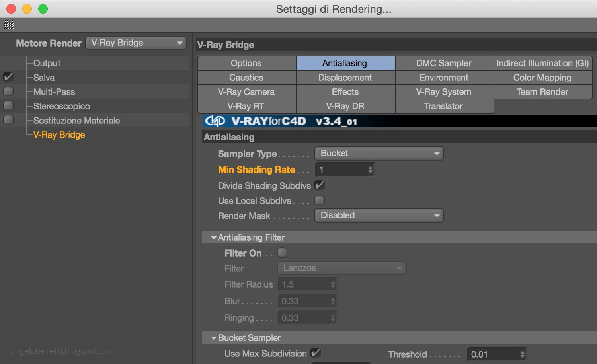The width and height of the screenshot is (597, 364).
Task: Collapse the Antialiasing Filter section
Action: [x=214, y=237]
